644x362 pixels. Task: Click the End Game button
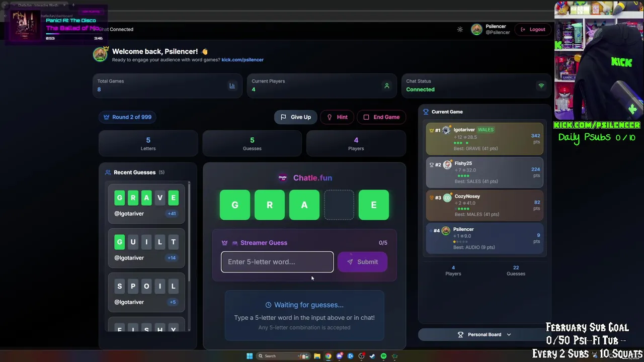click(381, 117)
